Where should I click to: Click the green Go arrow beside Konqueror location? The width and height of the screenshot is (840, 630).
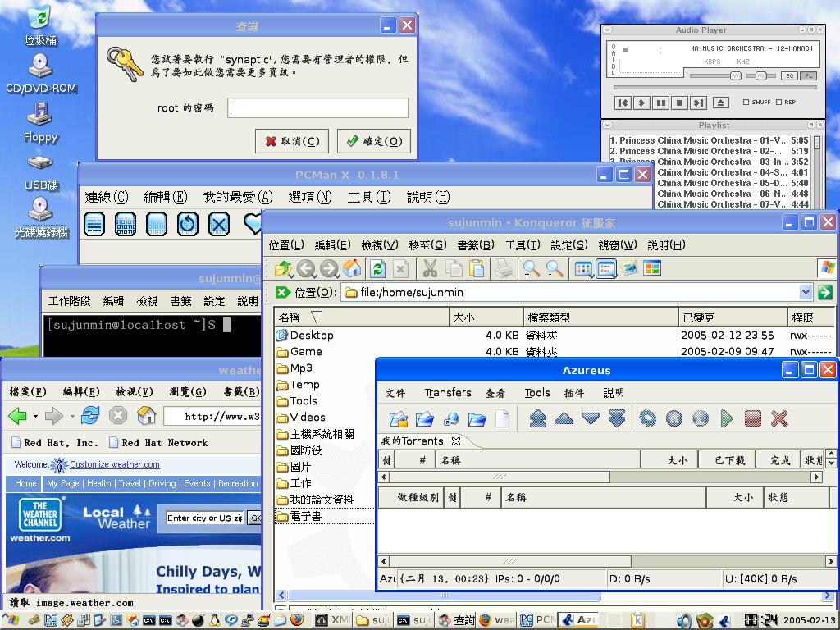[x=825, y=292]
